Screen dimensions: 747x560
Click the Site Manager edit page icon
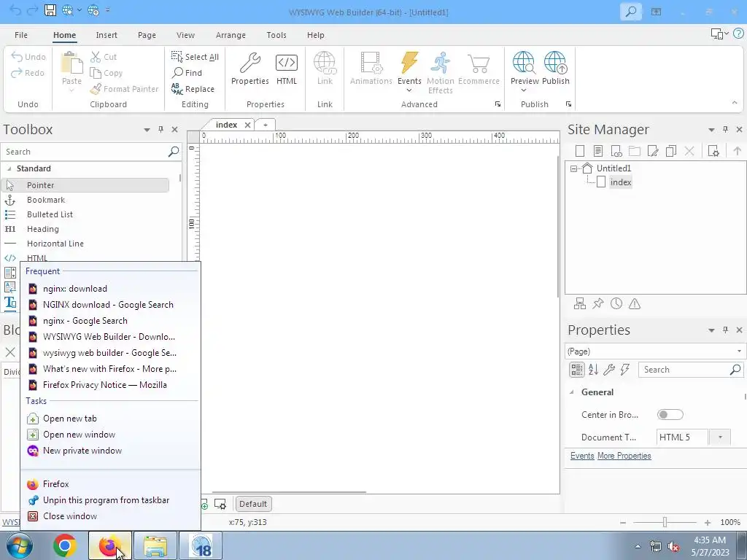click(x=653, y=151)
